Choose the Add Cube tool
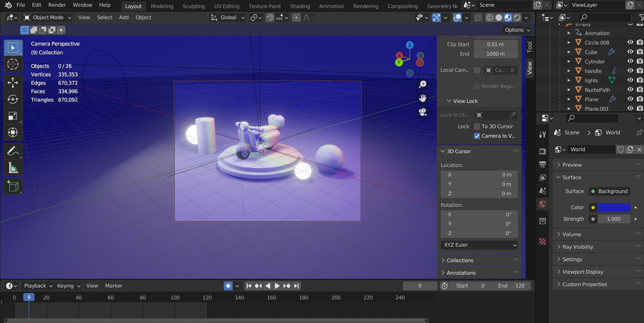The image size is (644, 323). click(13, 186)
